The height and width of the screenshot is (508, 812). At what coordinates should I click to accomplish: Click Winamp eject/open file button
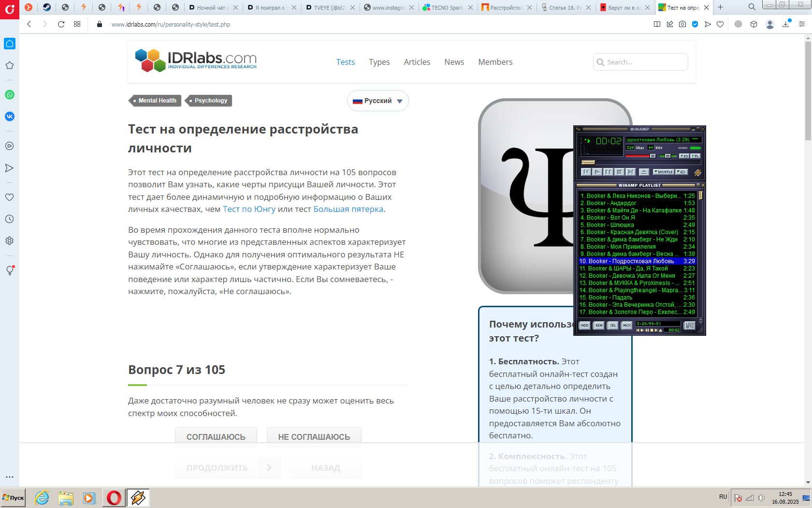click(644, 172)
